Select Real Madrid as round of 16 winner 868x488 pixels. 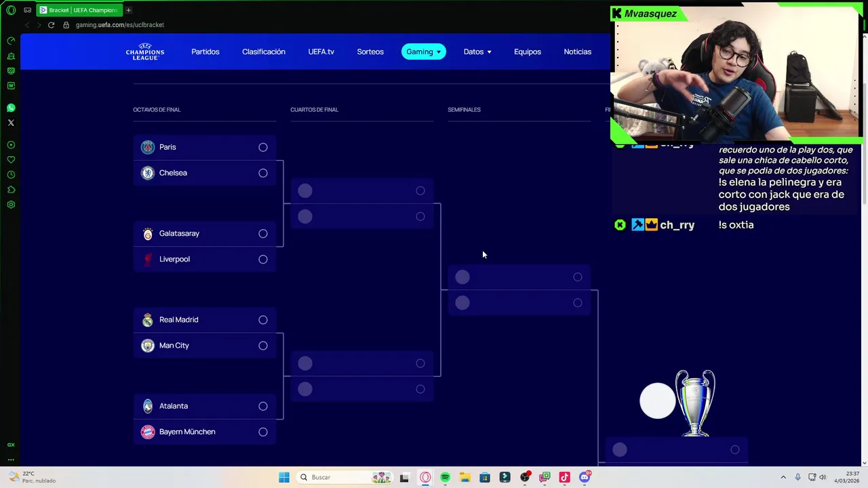point(263,320)
